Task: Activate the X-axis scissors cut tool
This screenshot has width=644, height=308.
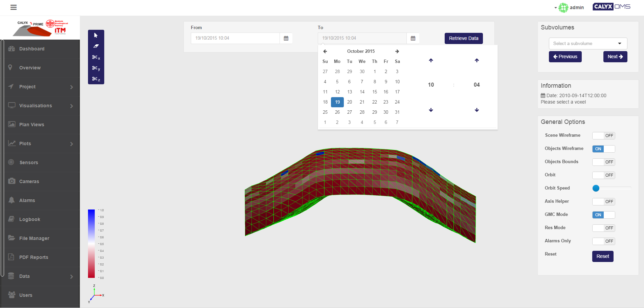Action: (96, 57)
